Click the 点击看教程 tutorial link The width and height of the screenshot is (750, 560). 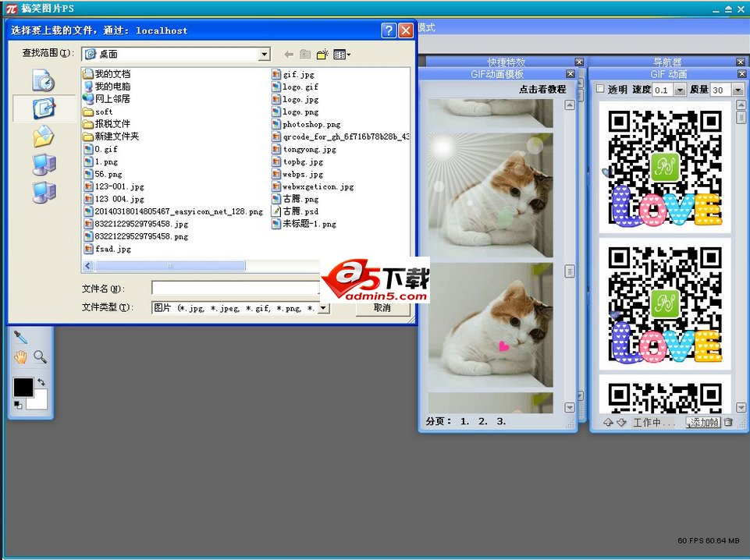542,90
